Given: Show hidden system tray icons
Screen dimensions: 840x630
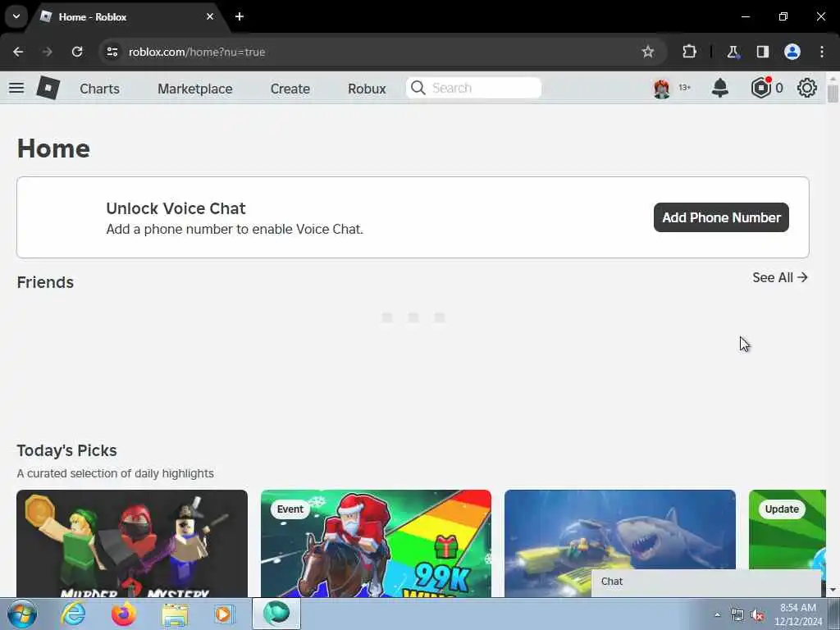Looking at the screenshot, I should click(x=717, y=614).
